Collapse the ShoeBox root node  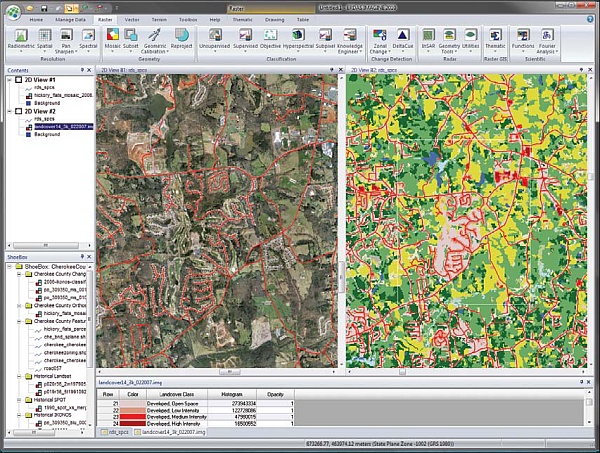coord(10,266)
